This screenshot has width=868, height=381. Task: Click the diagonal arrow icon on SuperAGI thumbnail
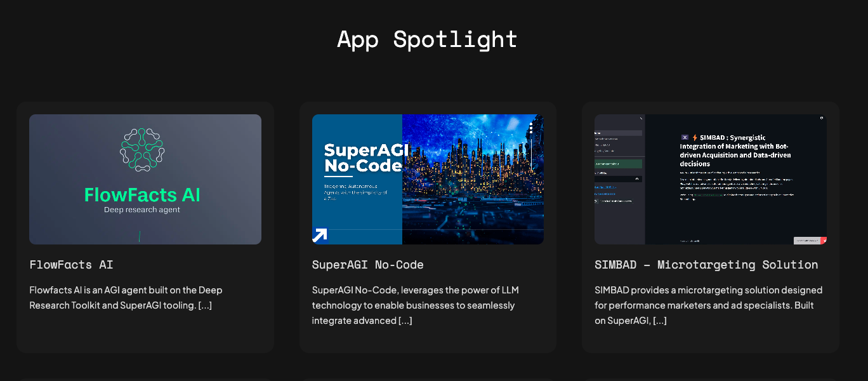pyautogui.click(x=320, y=236)
